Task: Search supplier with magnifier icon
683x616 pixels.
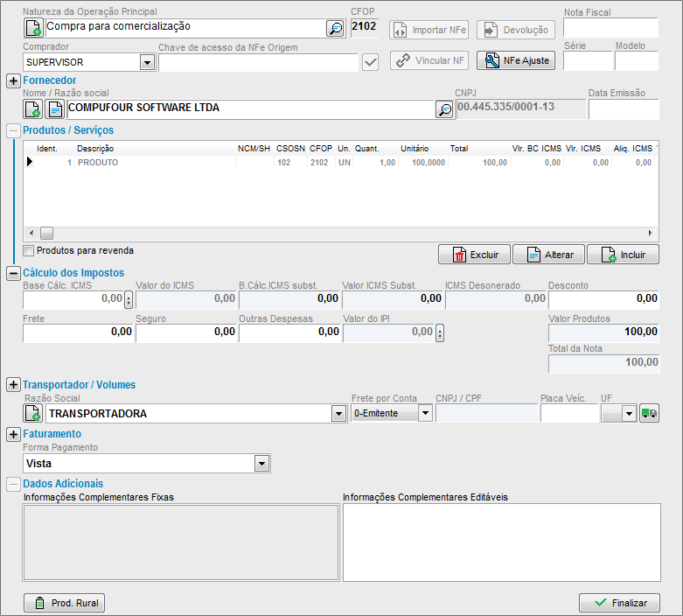Action: pos(445,109)
